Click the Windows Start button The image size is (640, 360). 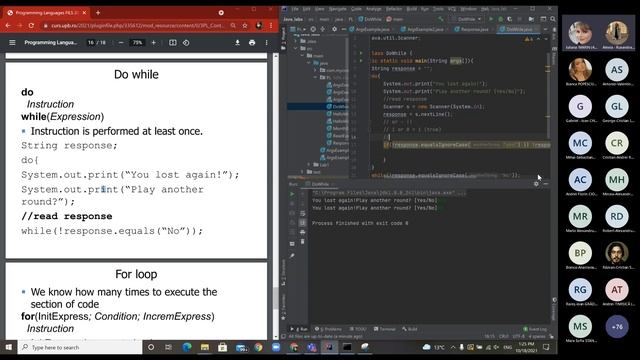[x=9, y=347]
